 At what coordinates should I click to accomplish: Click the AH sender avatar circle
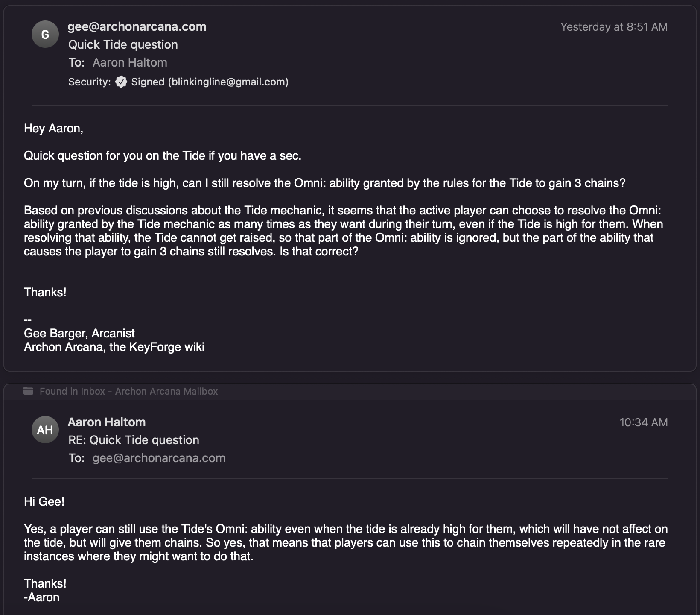pyautogui.click(x=45, y=430)
